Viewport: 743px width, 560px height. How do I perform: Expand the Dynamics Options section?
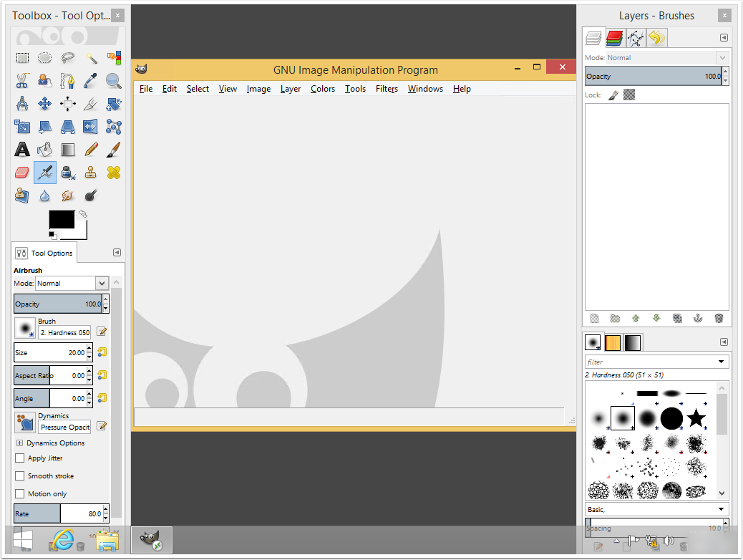click(19, 443)
